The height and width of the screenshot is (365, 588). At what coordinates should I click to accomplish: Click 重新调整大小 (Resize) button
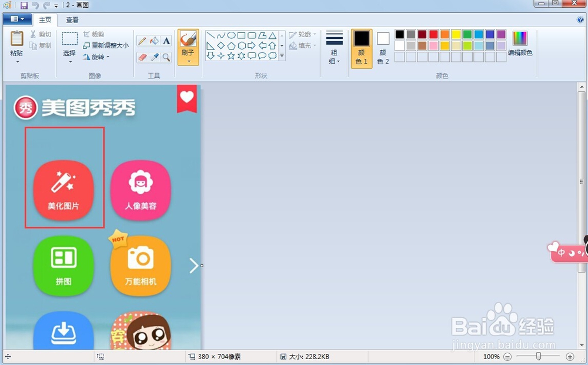pyautogui.click(x=106, y=45)
